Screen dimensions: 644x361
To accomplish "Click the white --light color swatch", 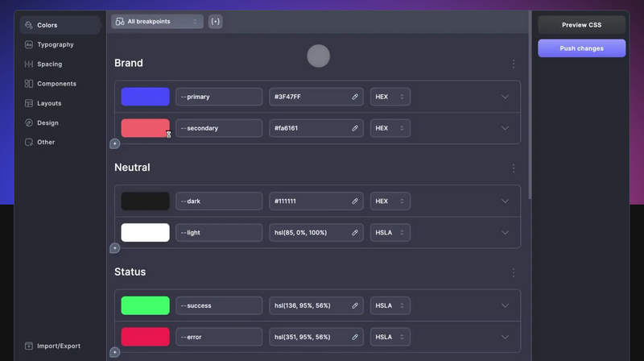I will point(146,233).
